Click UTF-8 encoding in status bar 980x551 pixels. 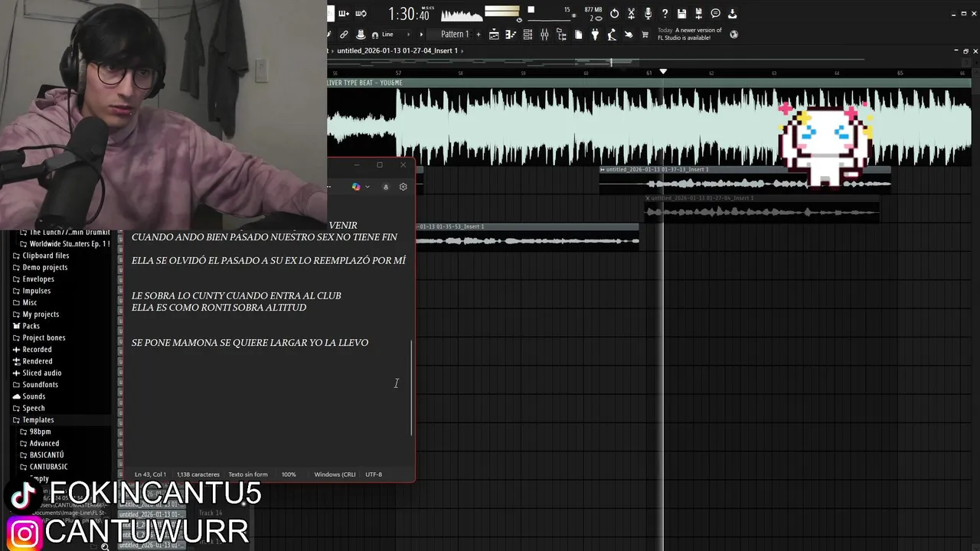[x=374, y=474]
